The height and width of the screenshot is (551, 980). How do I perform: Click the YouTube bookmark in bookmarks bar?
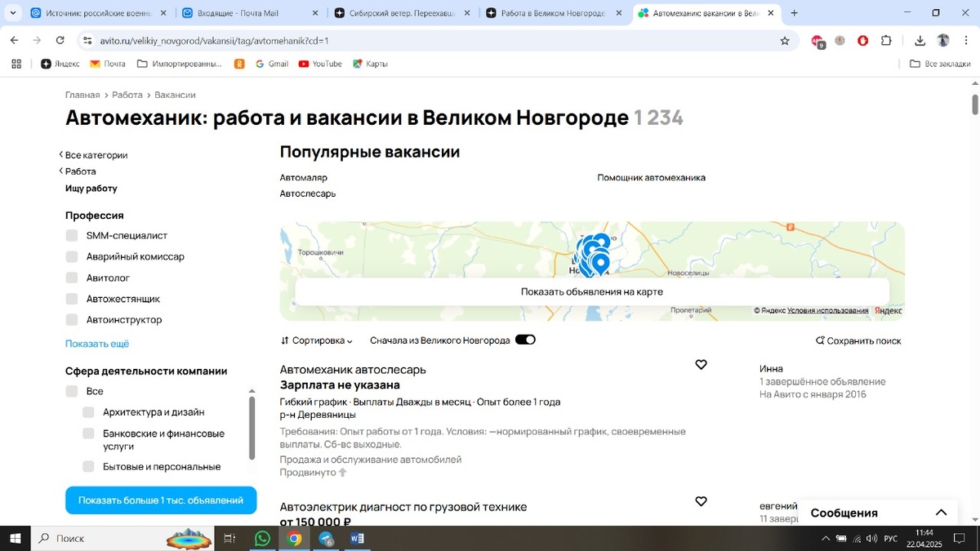[x=319, y=63]
